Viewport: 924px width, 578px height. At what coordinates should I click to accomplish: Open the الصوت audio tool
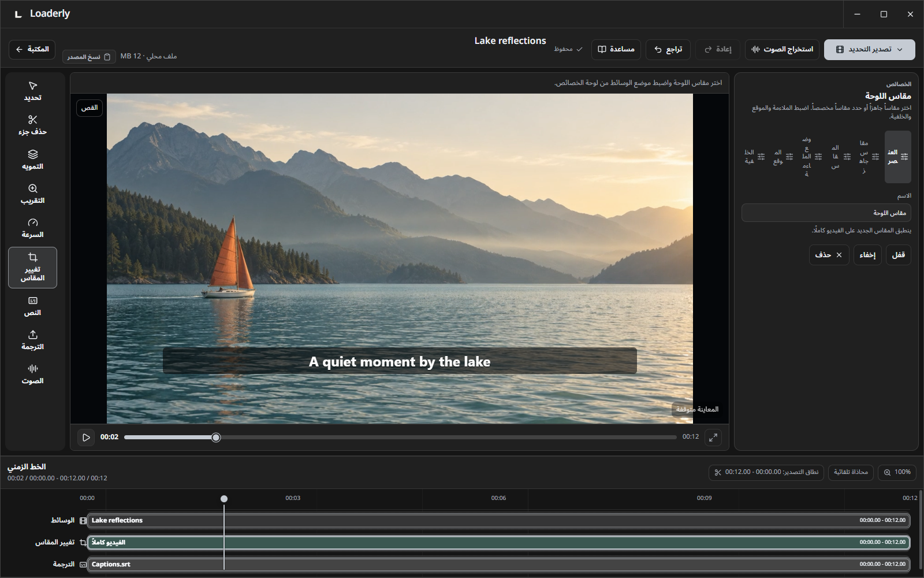(x=32, y=375)
